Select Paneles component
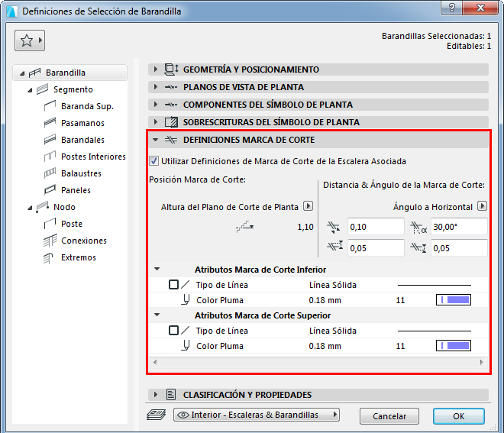The image size is (504, 433). tap(76, 190)
